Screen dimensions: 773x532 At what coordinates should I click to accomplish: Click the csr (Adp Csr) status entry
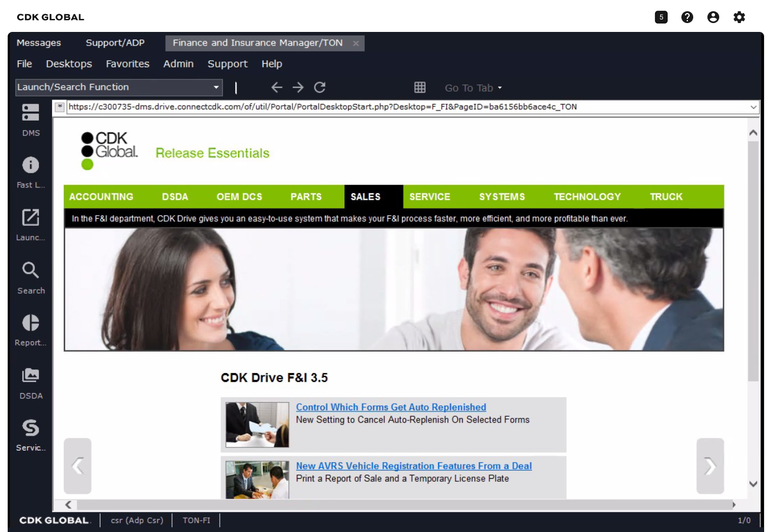click(x=137, y=520)
